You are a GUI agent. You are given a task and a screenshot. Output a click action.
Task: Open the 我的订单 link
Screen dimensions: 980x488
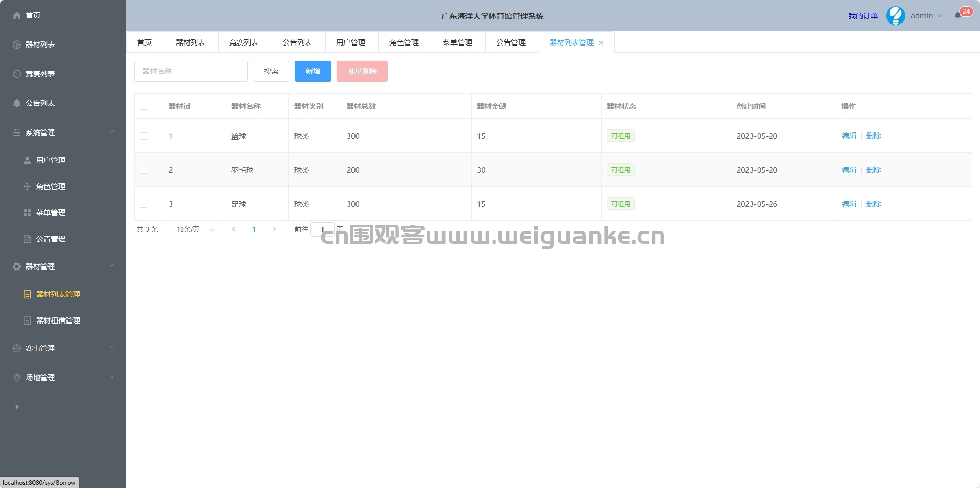[863, 16]
